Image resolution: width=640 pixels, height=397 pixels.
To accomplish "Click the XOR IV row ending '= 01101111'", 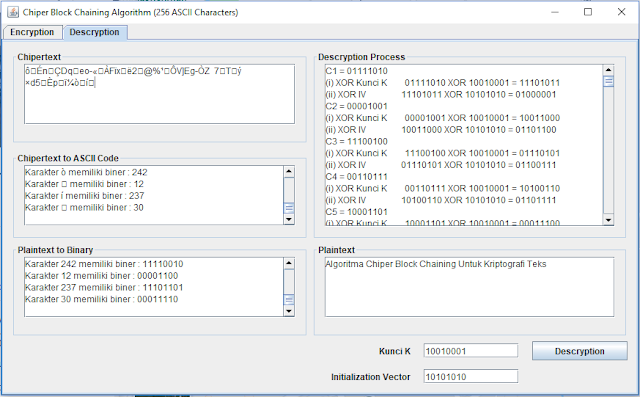I will click(441, 200).
